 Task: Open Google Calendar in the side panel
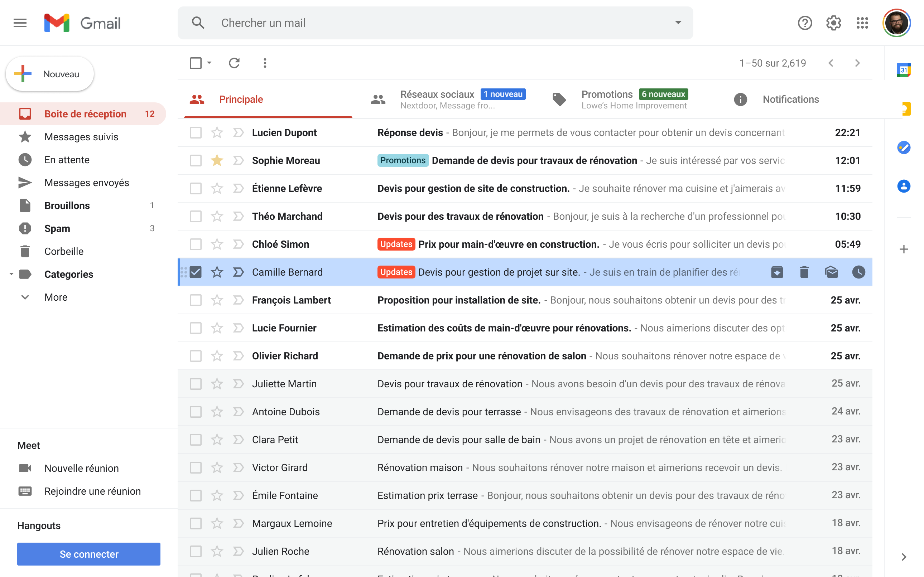point(904,70)
